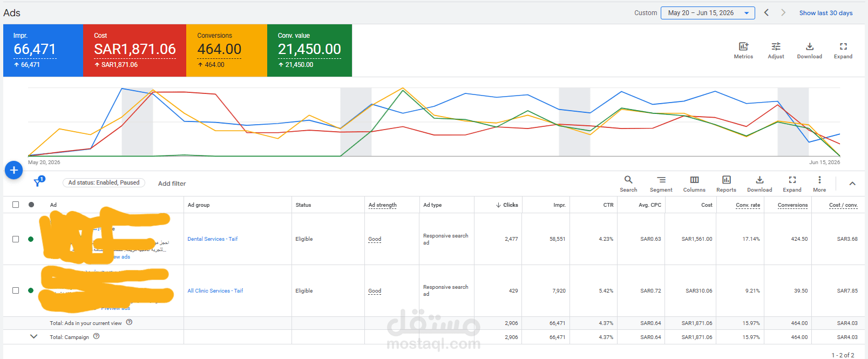Screen dimensions: 868x359
Task: Sort by the Status column header
Action: pos(303,205)
